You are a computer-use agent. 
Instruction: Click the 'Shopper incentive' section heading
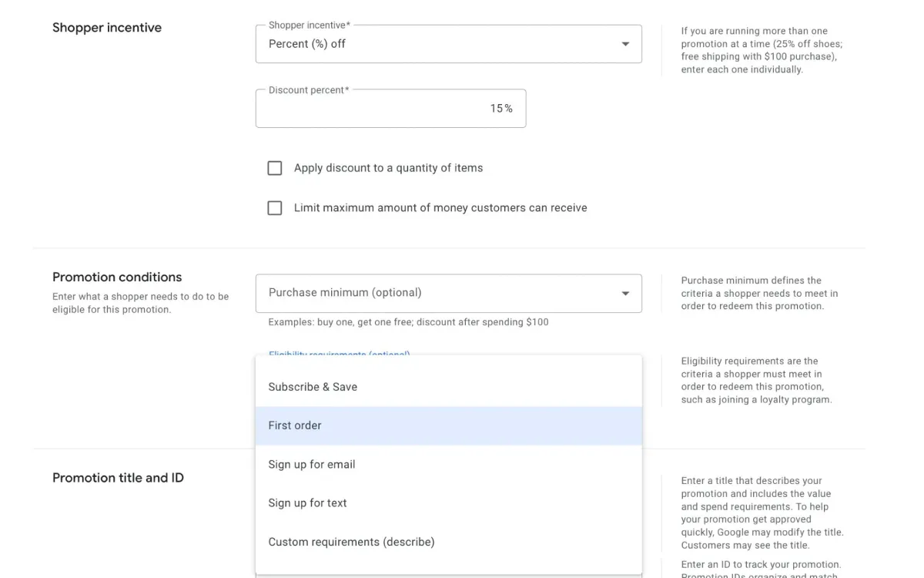(x=107, y=27)
